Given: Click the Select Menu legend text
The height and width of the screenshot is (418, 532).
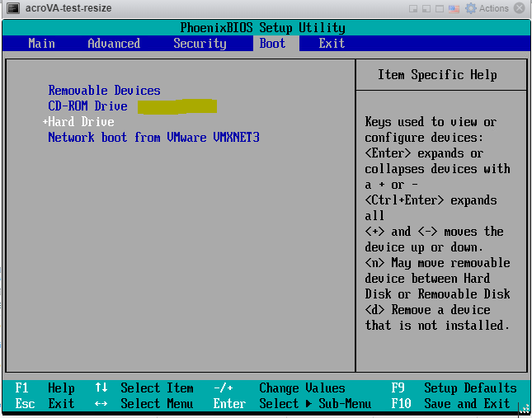Looking at the screenshot, I should pos(157,403).
